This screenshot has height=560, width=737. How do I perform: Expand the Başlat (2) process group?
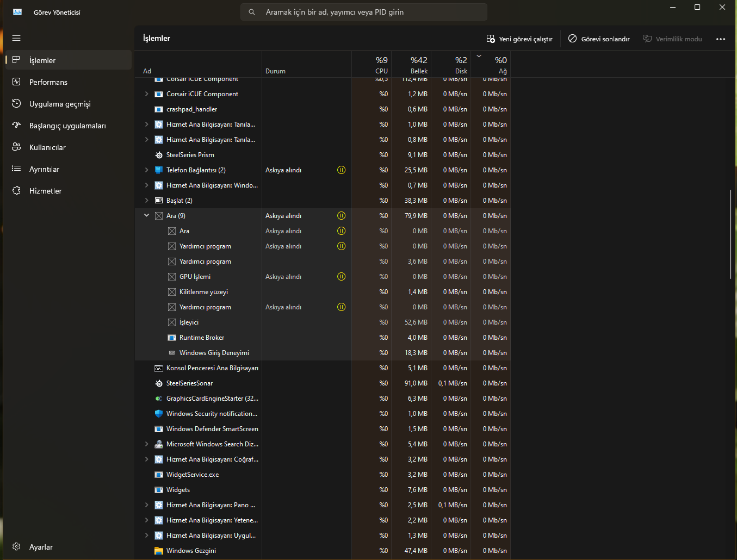pos(146,201)
